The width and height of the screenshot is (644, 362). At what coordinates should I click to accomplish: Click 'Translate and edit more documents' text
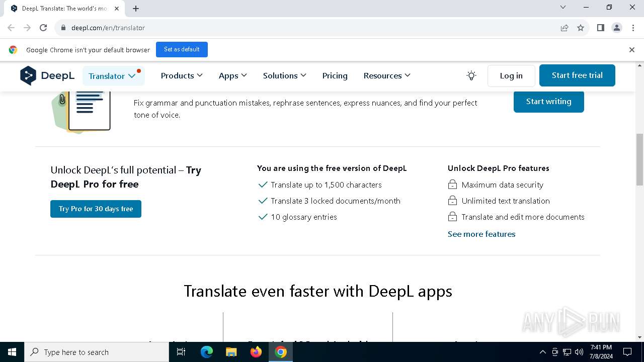pos(523,217)
